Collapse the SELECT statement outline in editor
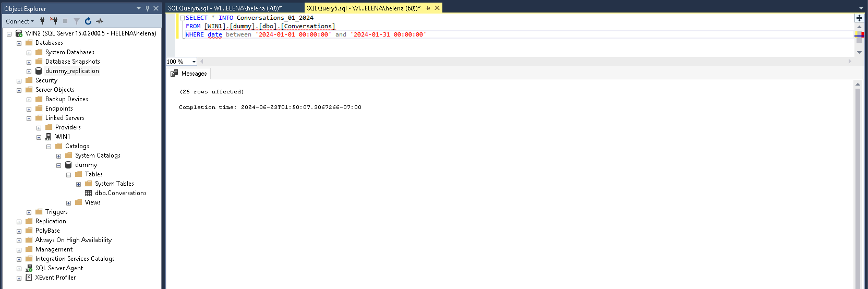The width and height of the screenshot is (868, 289). coord(182,18)
